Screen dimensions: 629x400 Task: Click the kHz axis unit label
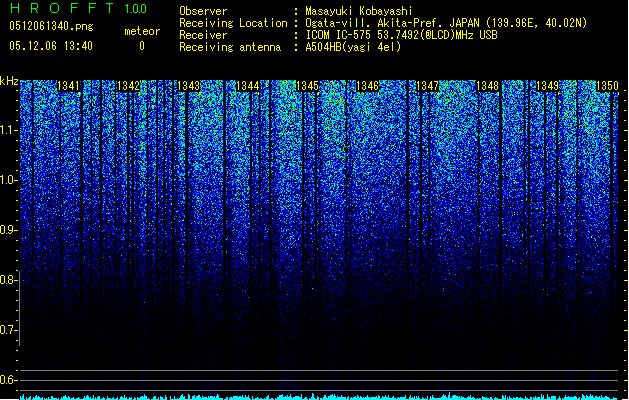(9, 81)
